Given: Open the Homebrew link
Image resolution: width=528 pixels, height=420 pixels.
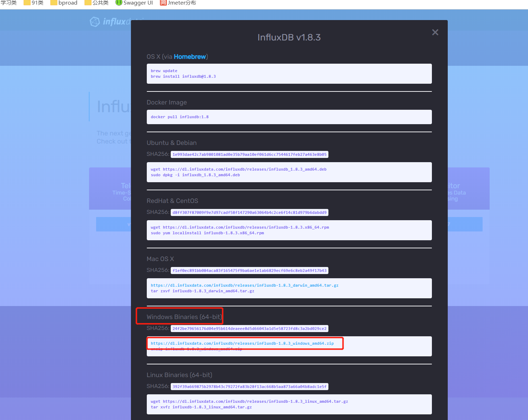Looking at the screenshot, I should (x=190, y=57).
